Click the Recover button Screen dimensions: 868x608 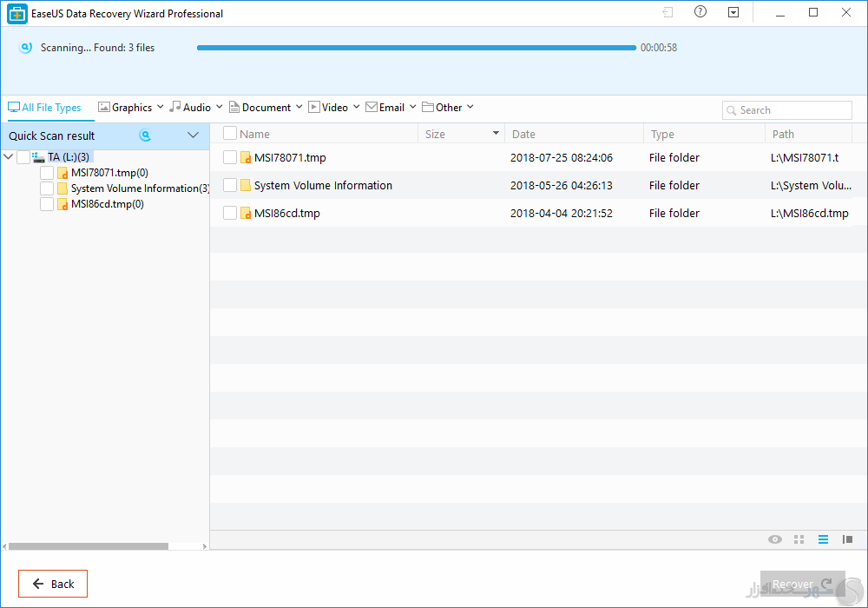(802, 585)
